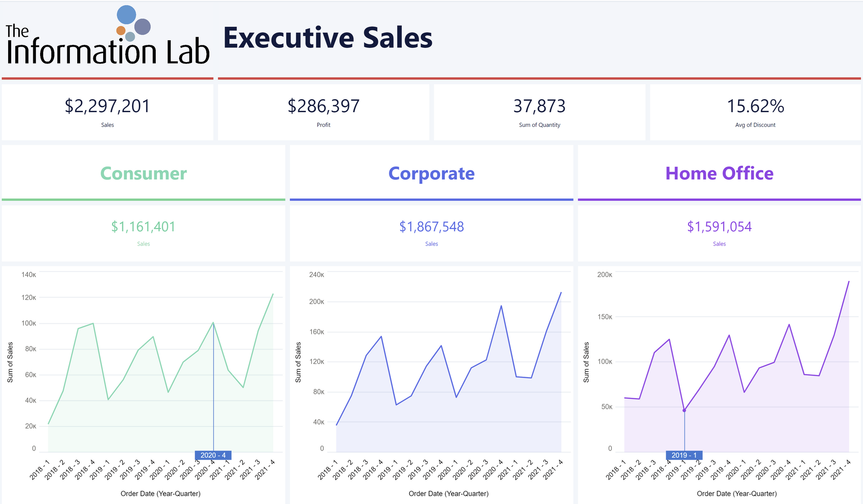Select the Corporate segment header
The image size is (863, 504).
(x=431, y=173)
